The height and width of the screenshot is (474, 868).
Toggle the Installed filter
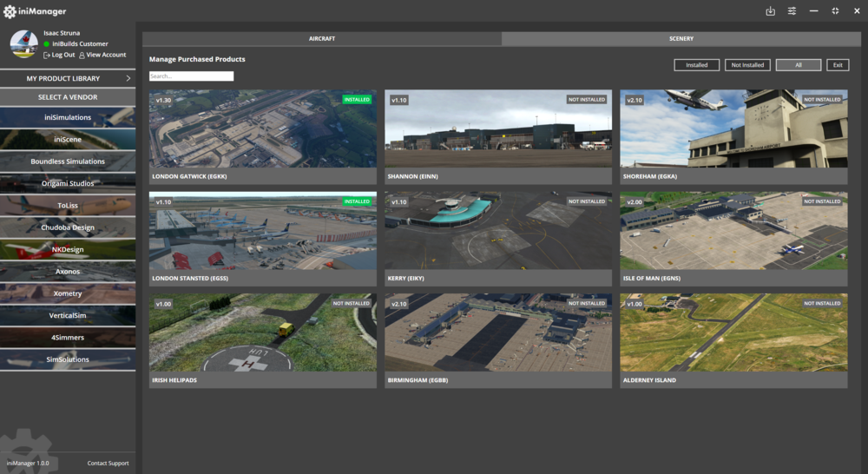(x=696, y=65)
